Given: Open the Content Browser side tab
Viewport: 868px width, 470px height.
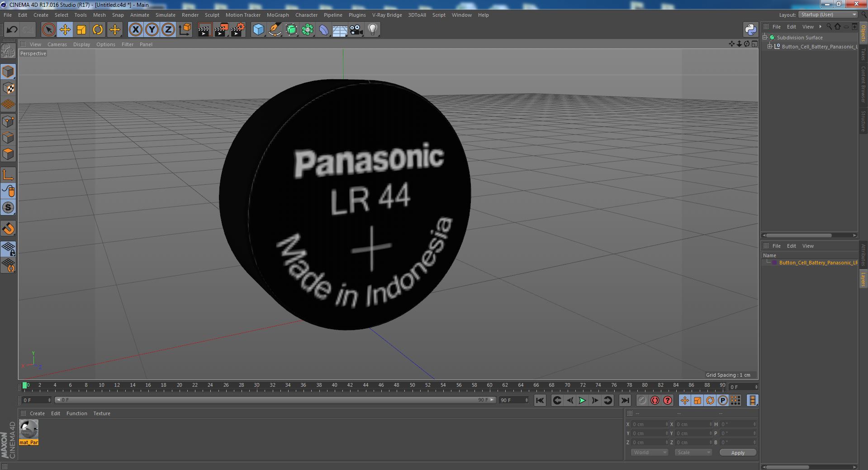Looking at the screenshot, I should pos(863,84).
